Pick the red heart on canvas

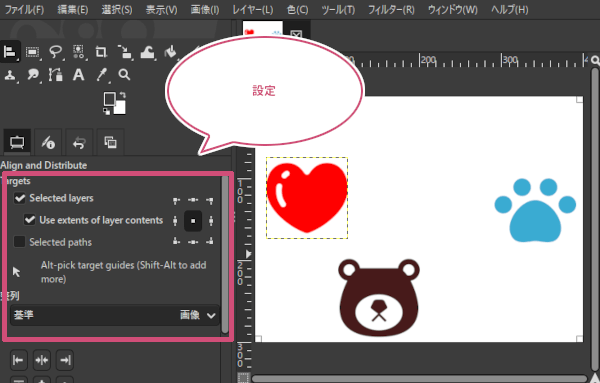point(307,197)
